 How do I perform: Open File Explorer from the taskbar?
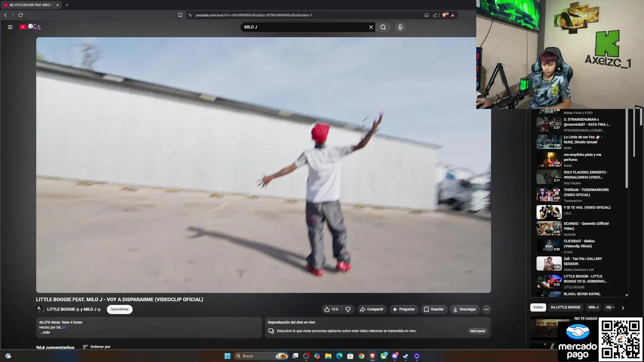[328, 356]
